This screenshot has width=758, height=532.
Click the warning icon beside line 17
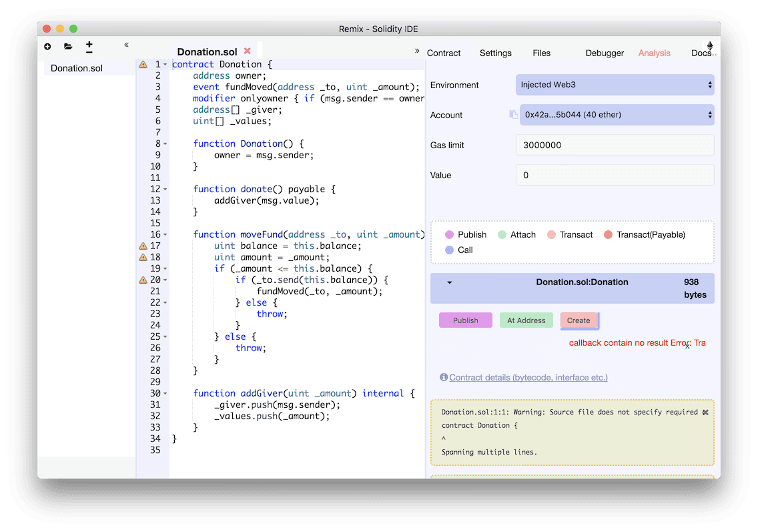coord(143,246)
